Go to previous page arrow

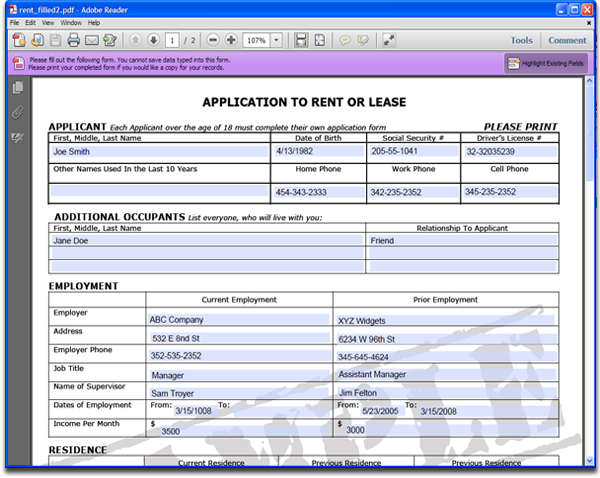tap(135, 40)
